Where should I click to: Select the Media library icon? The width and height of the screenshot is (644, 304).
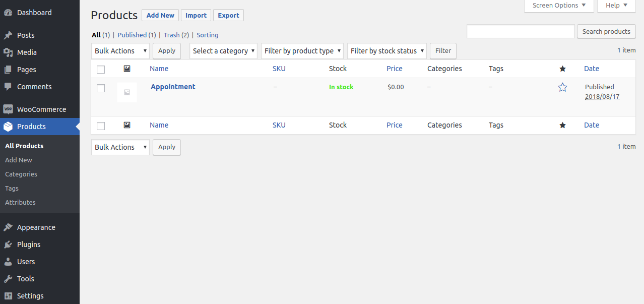pyautogui.click(x=8, y=52)
